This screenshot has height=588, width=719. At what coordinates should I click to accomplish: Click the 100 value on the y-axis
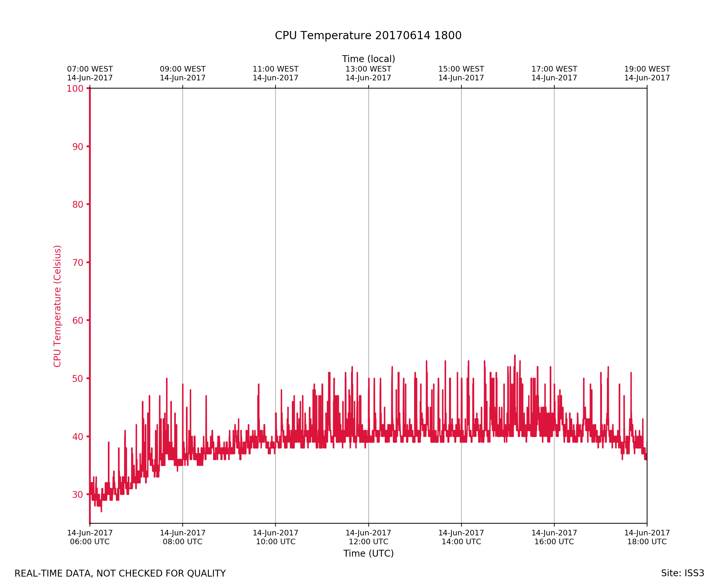[75, 89]
